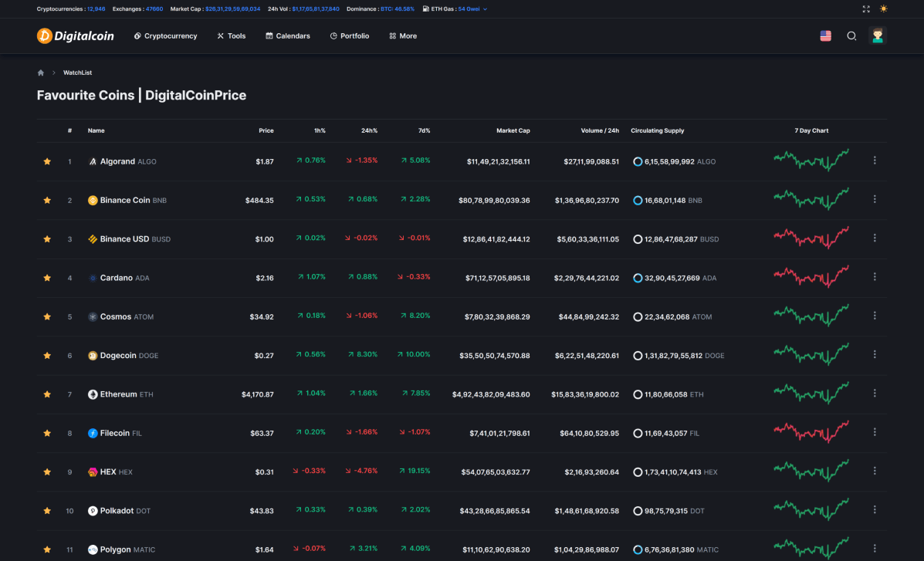Click the Cardano logo icon
This screenshot has width=924, height=561.
pyautogui.click(x=93, y=278)
